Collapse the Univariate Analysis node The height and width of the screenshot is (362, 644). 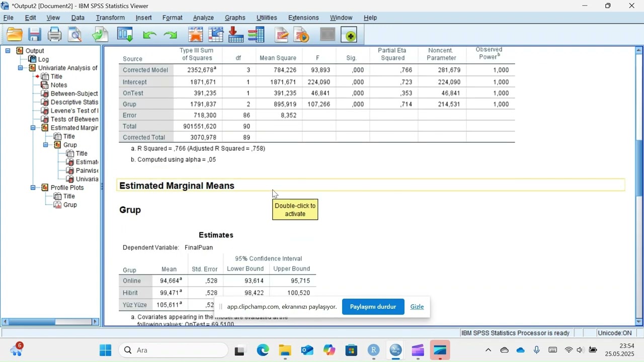(x=20, y=68)
